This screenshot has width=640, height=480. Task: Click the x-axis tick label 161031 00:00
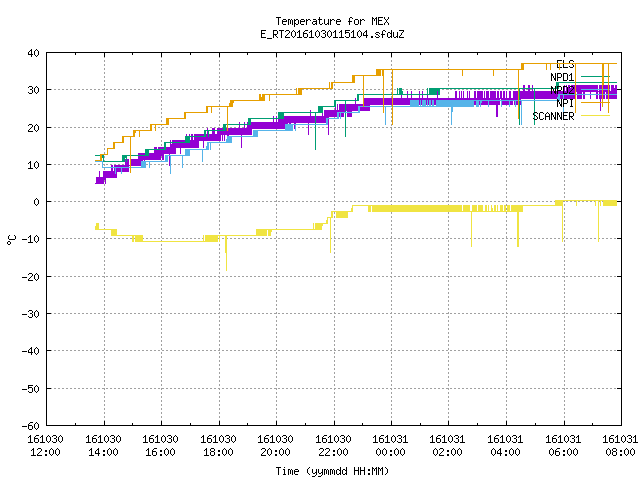(391, 446)
